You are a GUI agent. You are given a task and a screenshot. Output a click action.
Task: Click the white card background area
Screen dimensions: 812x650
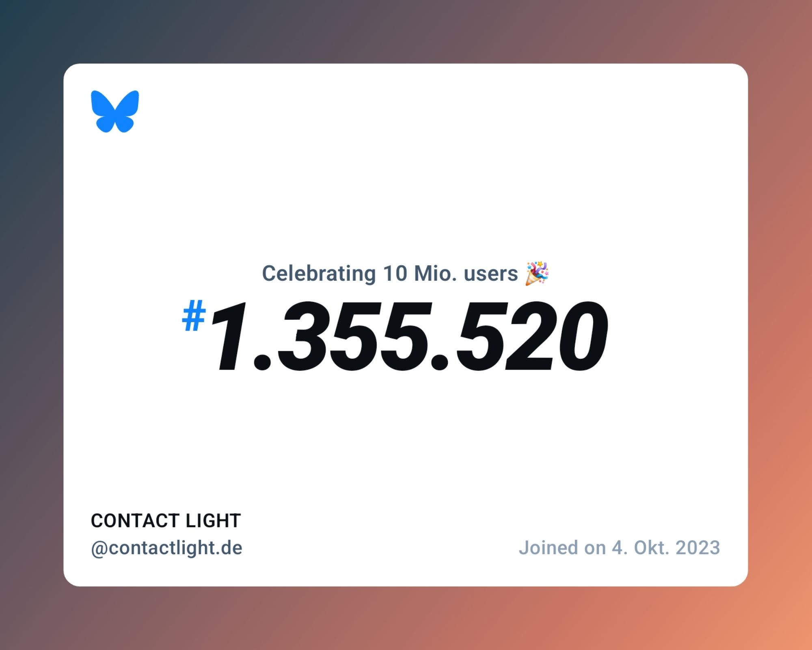pyautogui.click(x=406, y=325)
